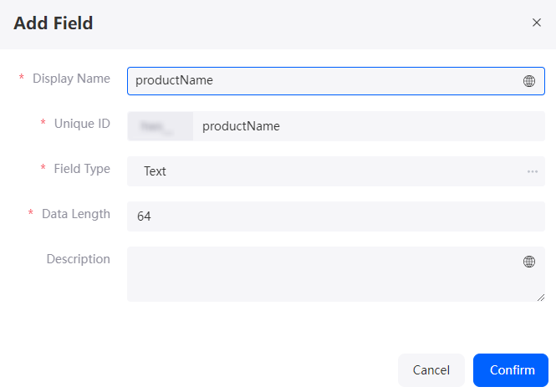The height and width of the screenshot is (392, 556).
Task: Click the Description label
Action: coord(78,259)
